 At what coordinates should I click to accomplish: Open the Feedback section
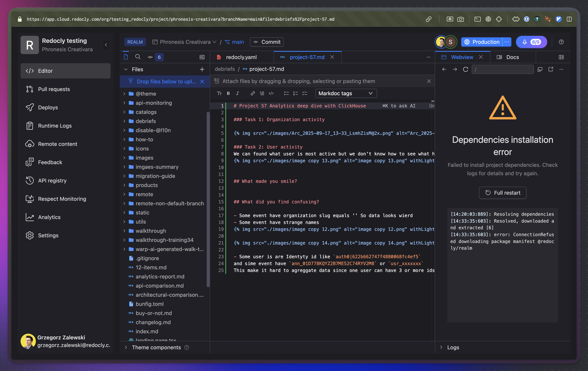[x=65, y=162]
